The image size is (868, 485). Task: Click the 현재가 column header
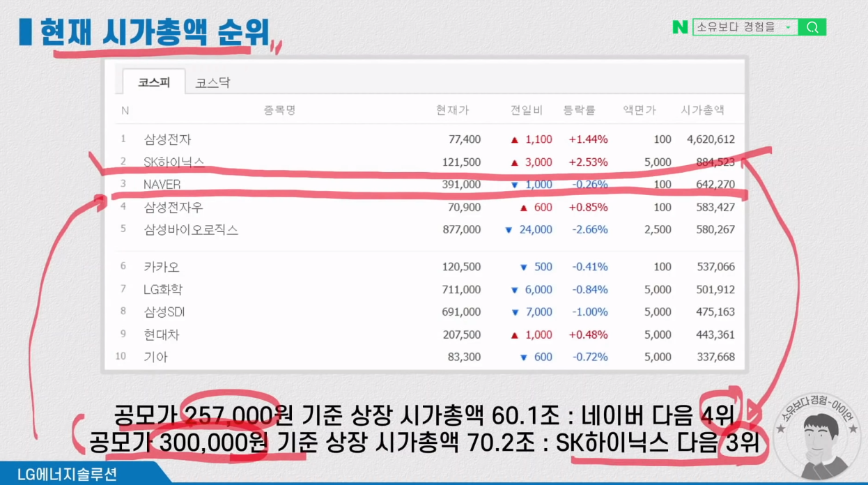point(453,110)
